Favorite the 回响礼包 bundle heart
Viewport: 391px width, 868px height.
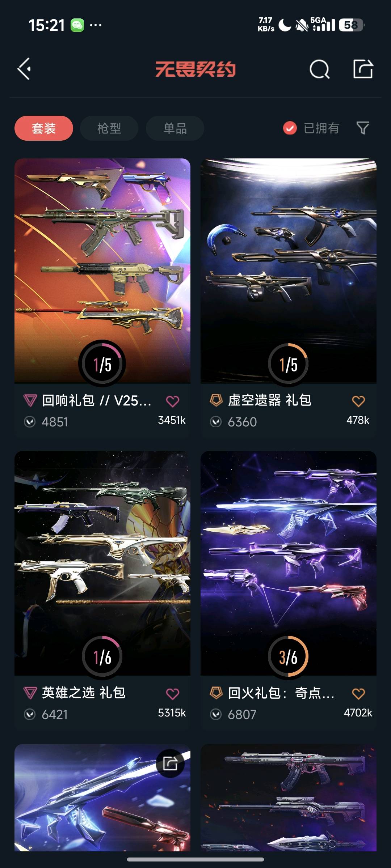coord(173,401)
